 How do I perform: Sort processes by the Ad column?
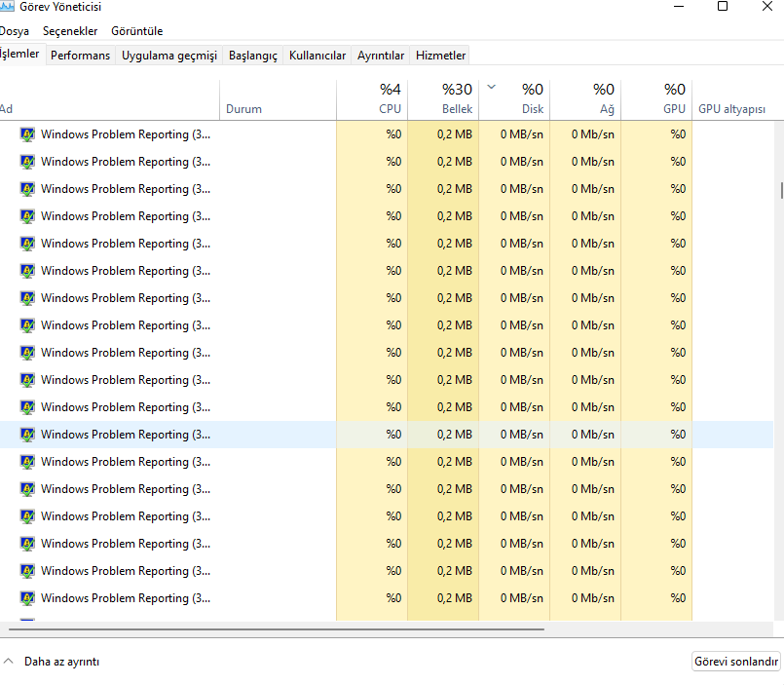[109, 100]
